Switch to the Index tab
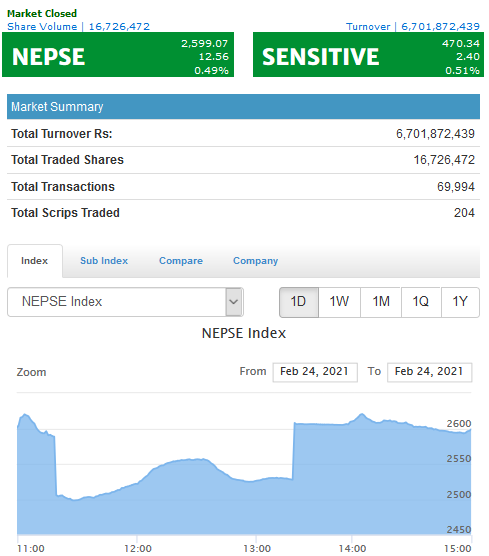The image size is (489, 556). point(35,261)
